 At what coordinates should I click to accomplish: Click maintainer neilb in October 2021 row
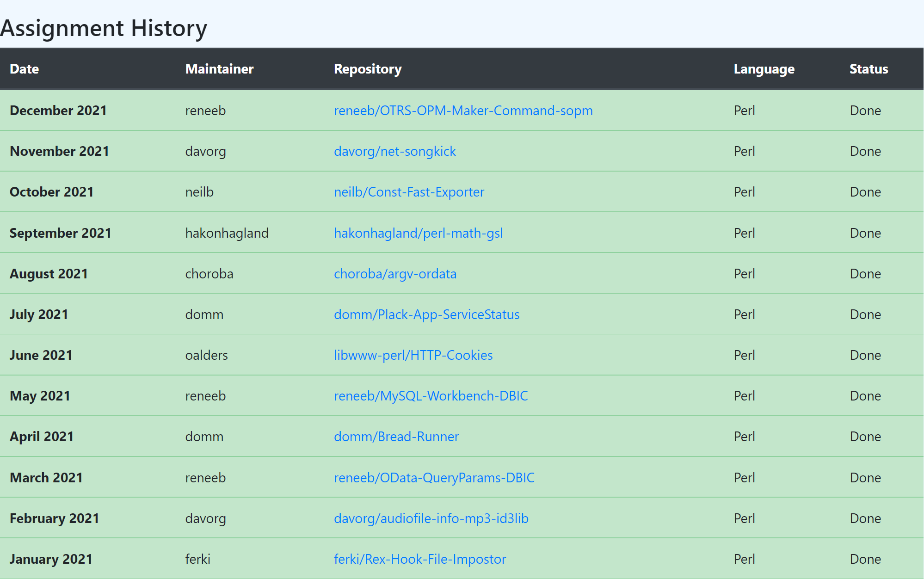(x=199, y=192)
